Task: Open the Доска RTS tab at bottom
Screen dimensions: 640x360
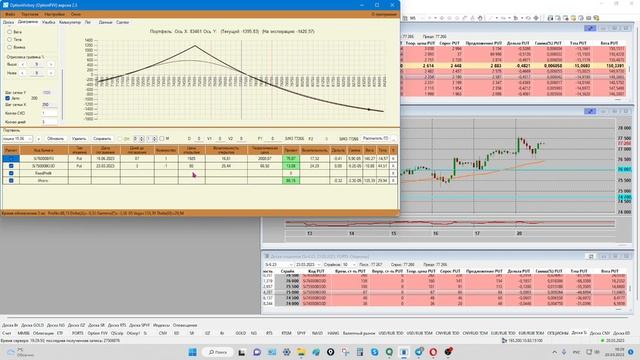Action: coord(117,325)
